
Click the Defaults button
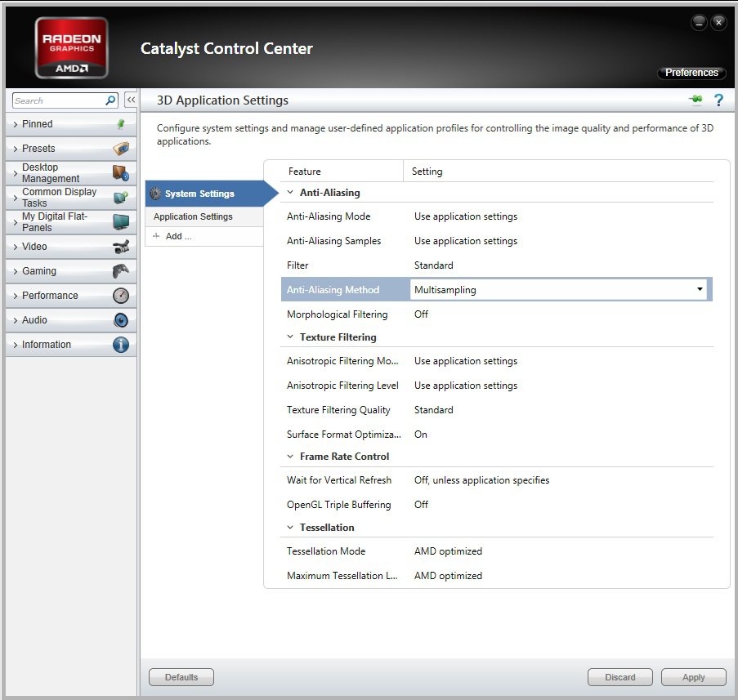181,677
